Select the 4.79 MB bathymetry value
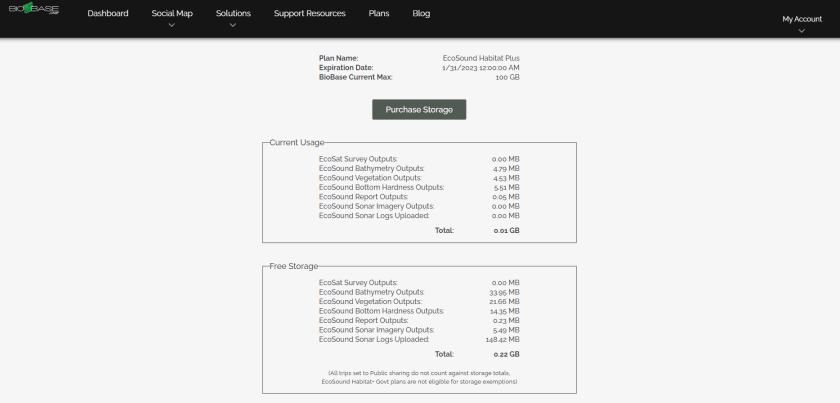Viewport: 840px width, 403px height. [x=506, y=169]
